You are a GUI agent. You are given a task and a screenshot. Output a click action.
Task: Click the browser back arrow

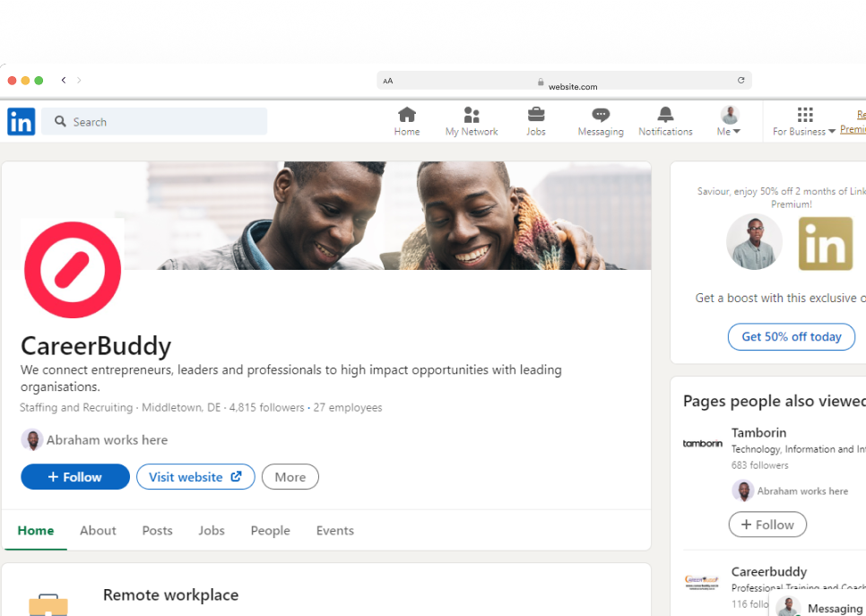click(64, 80)
